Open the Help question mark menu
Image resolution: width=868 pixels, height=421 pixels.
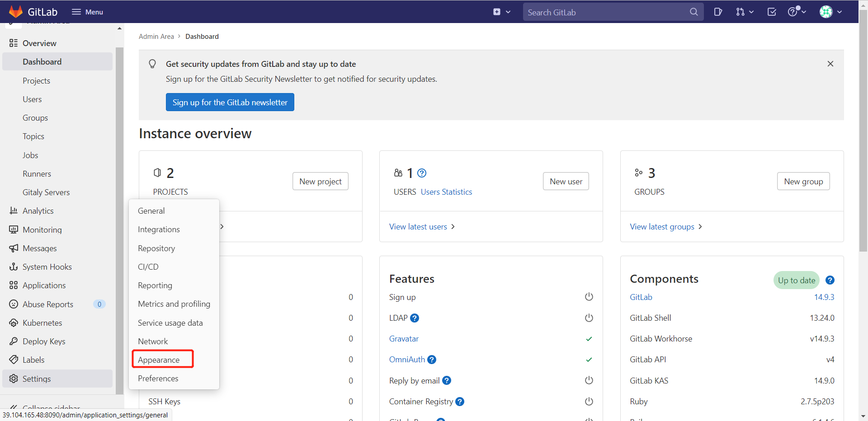797,12
